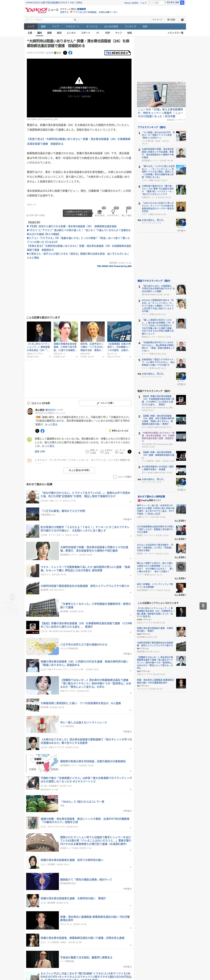Open the TBS NEWS DIG provider logo
The height and width of the screenshot is (980, 210).
coord(118,53)
